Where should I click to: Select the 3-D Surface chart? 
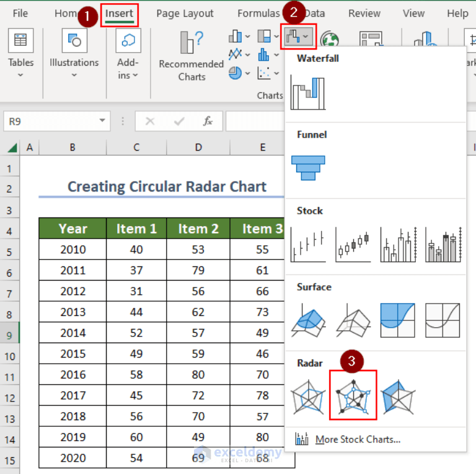[308, 320]
